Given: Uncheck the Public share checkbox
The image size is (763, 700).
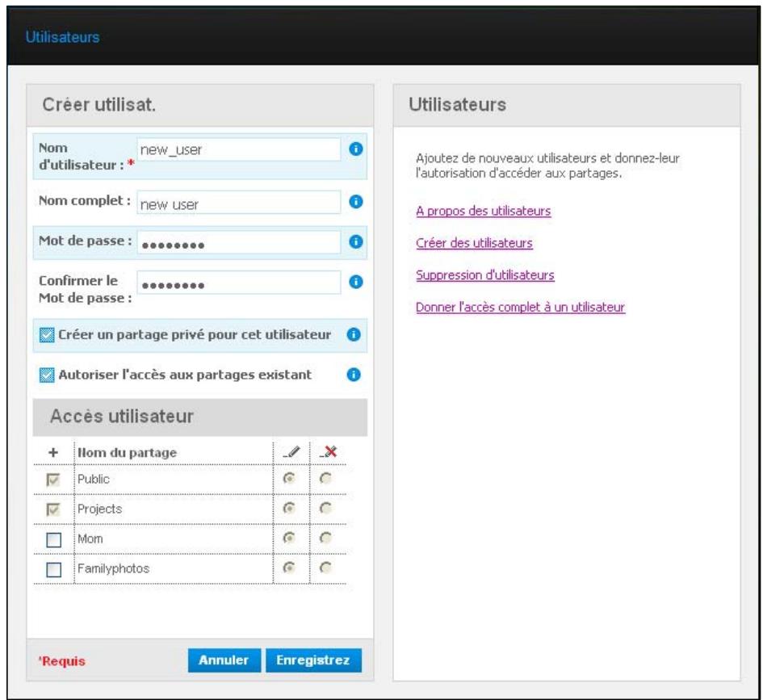Looking at the screenshot, I should pos(53,480).
